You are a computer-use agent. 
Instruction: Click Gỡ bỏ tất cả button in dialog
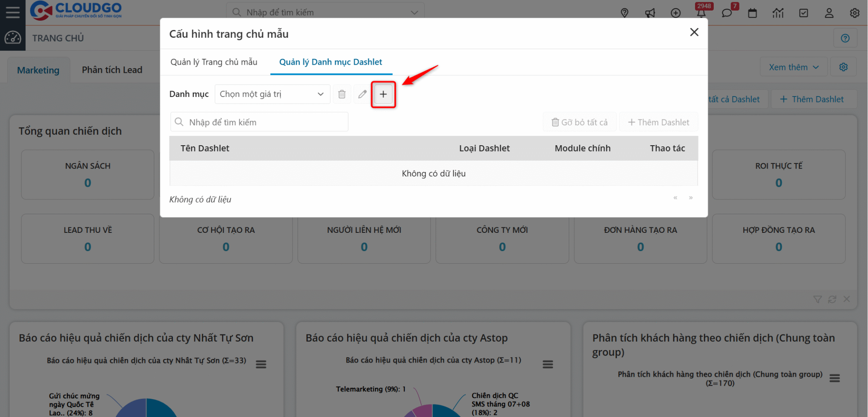[579, 122]
